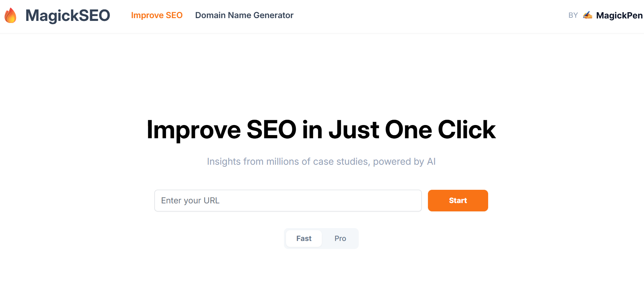Click the MagickPen pen-and-paper icon
Screen dimensions: 644x296
point(588,15)
